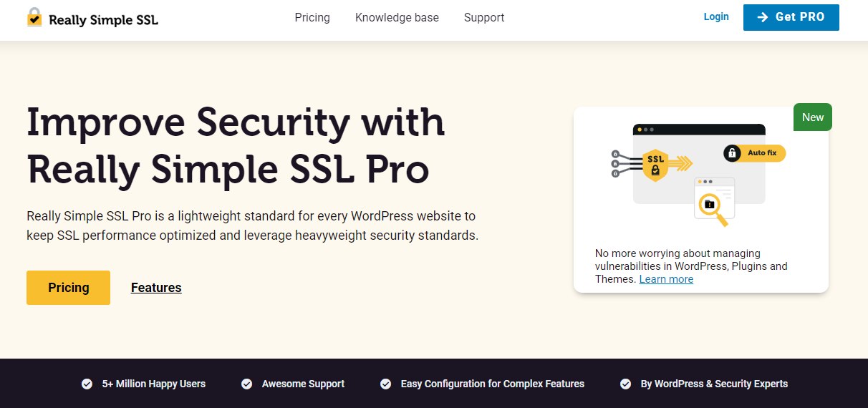Click the arrow icon in Get PRO
The image size is (868, 408).
point(763,17)
